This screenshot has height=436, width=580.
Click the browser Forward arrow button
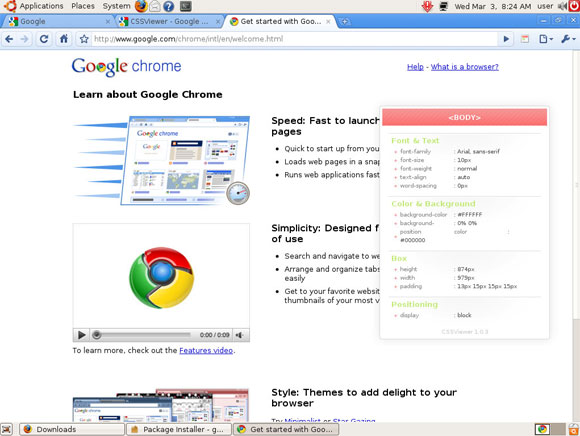pyautogui.click(x=24, y=39)
